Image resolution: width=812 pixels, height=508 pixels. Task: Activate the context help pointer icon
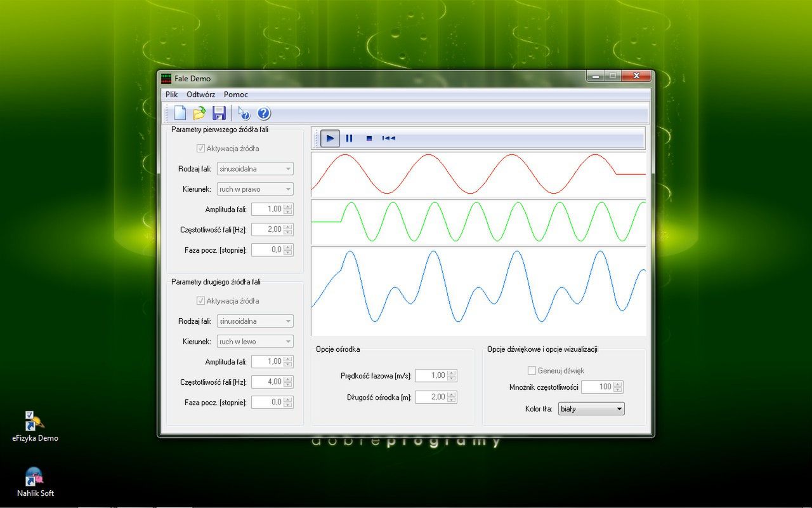244,113
